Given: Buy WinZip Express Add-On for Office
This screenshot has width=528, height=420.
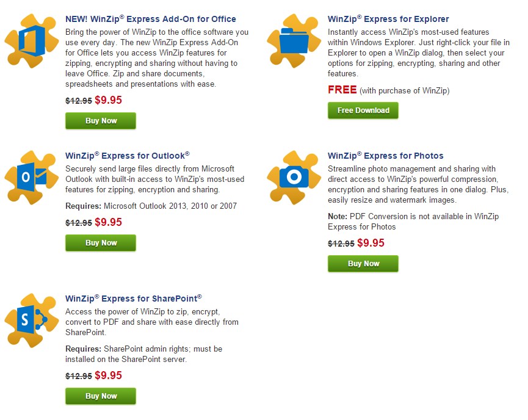Looking at the screenshot, I should point(101,121).
